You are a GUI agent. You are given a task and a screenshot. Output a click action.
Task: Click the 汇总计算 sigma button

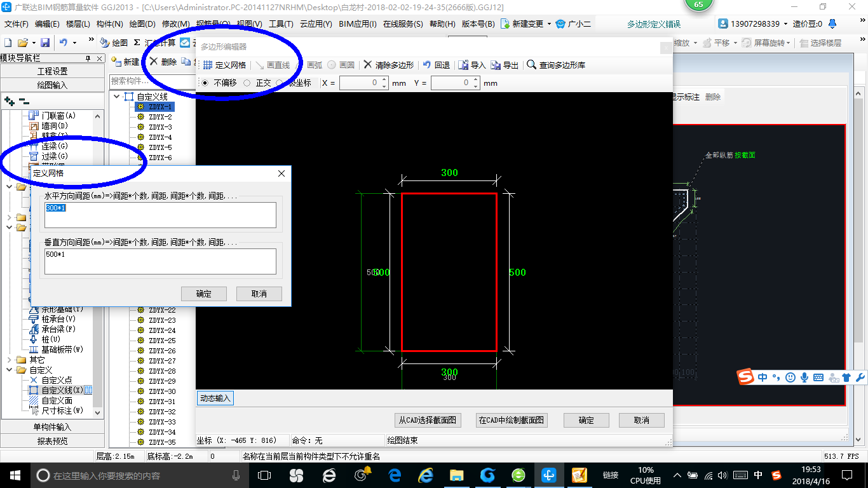(154, 43)
